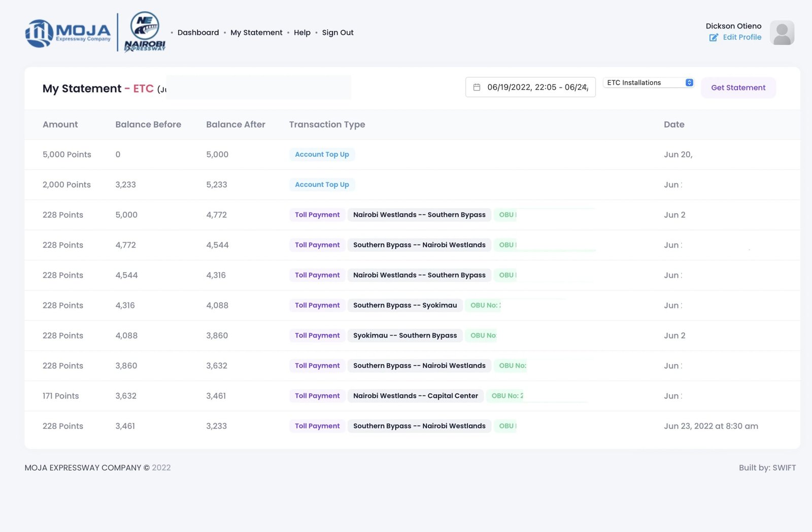Click the Syokimau -- Southern Bypass route tag
The width and height of the screenshot is (812, 532).
pos(404,336)
